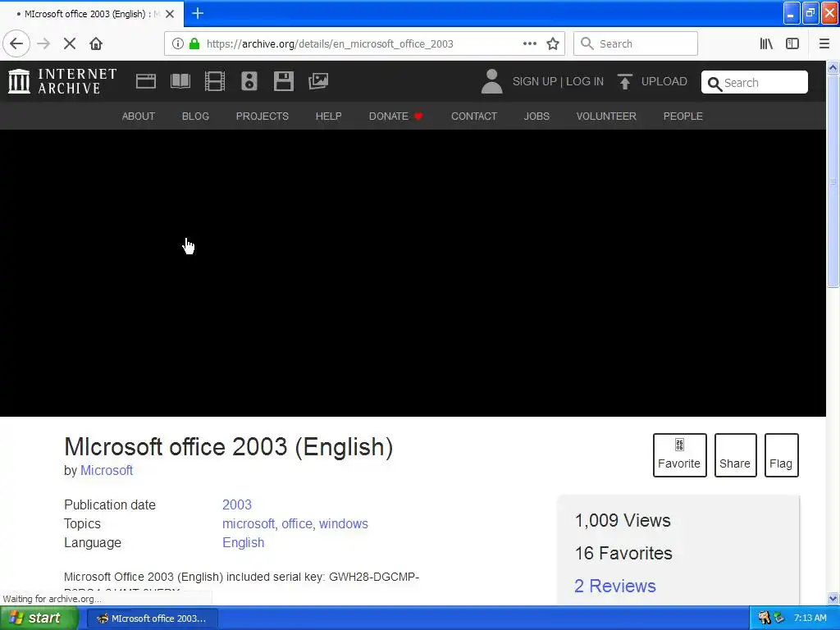This screenshot has width=840, height=630.
Task: Click the Favorite button
Action: 679,454
